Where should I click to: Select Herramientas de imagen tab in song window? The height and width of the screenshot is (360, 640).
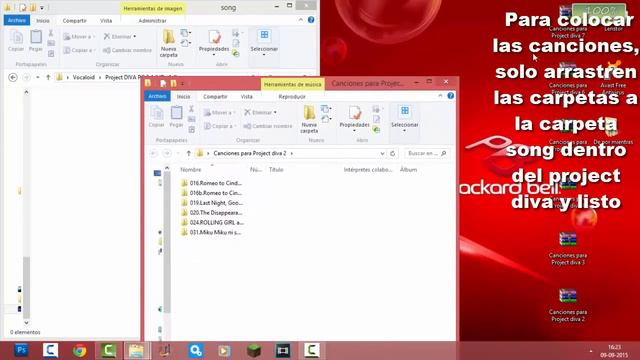click(x=153, y=8)
